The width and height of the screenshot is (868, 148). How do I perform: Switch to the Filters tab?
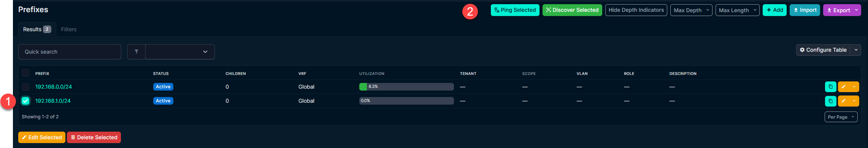coord(69,29)
